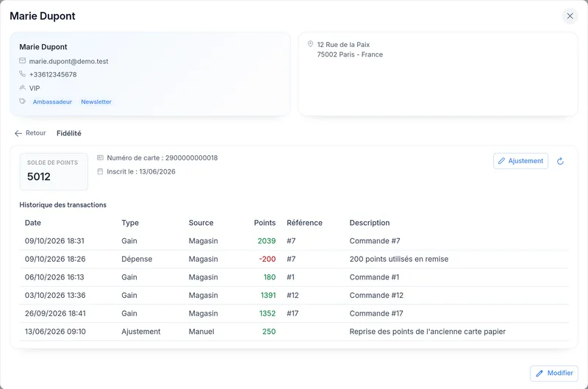Click the Date column header
588x389 pixels.
click(33, 223)
